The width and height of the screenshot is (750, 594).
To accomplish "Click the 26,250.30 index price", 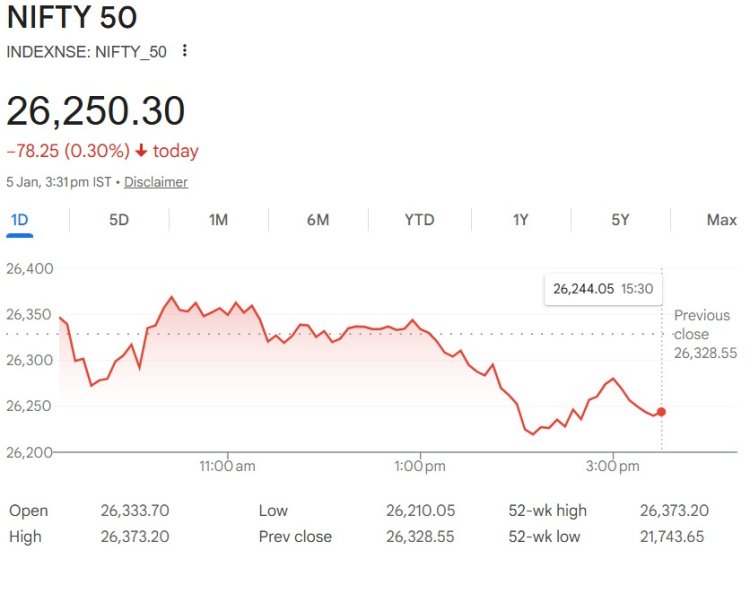I will point(96,111).
